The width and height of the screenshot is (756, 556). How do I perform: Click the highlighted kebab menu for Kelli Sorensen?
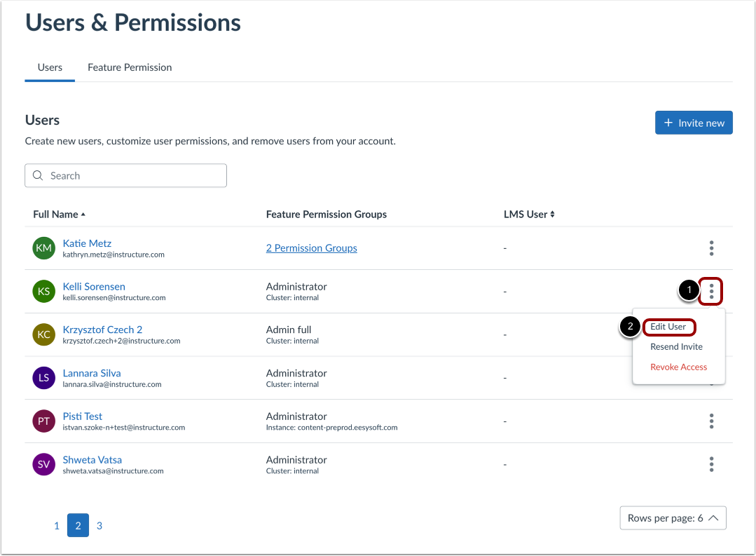[x=710, y=291]
